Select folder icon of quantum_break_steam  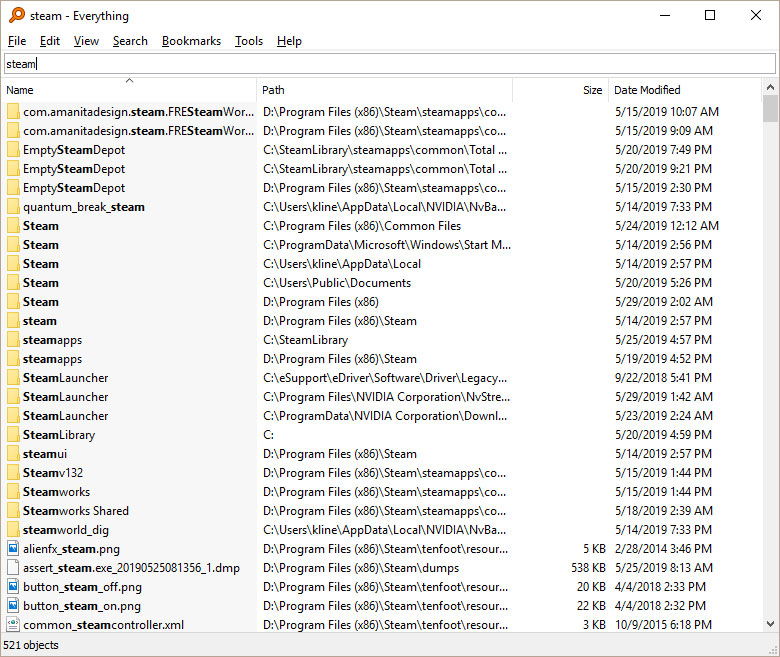(x=13, y=207)
